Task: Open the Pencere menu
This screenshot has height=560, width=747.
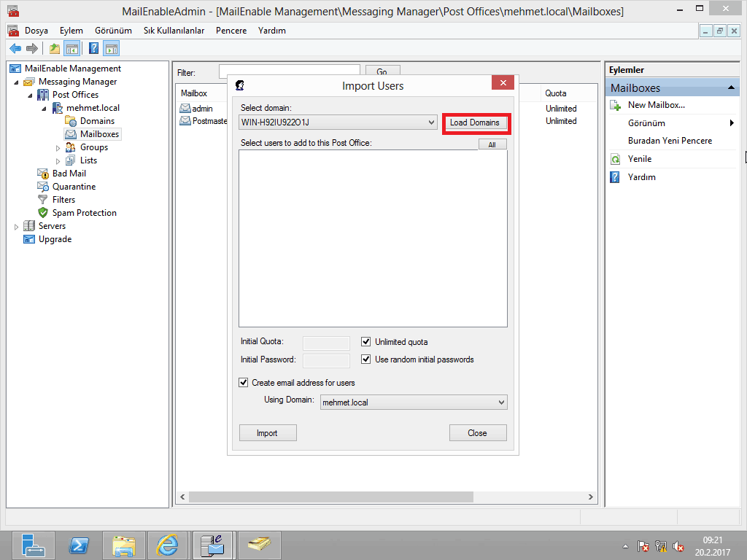Action: point(231,31)
